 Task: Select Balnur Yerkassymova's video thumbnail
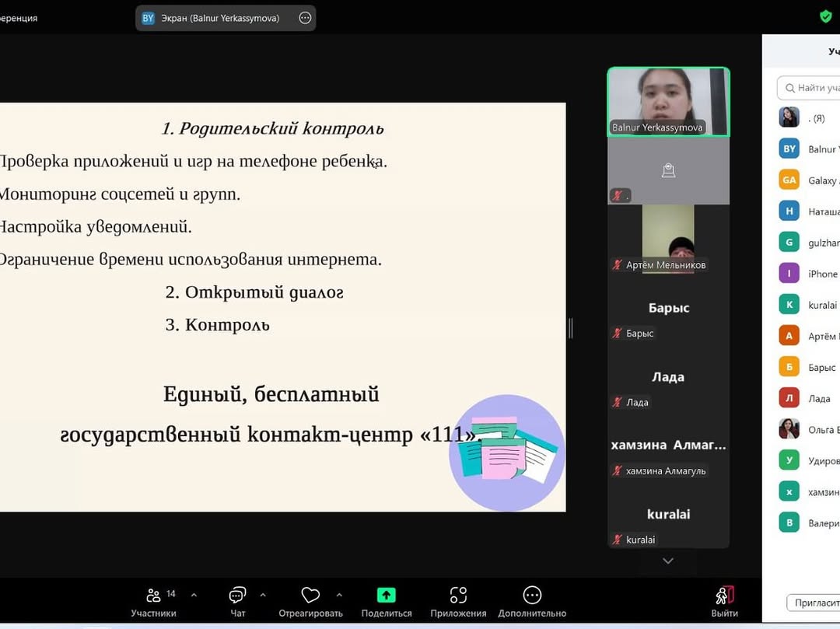pos(668,102)
